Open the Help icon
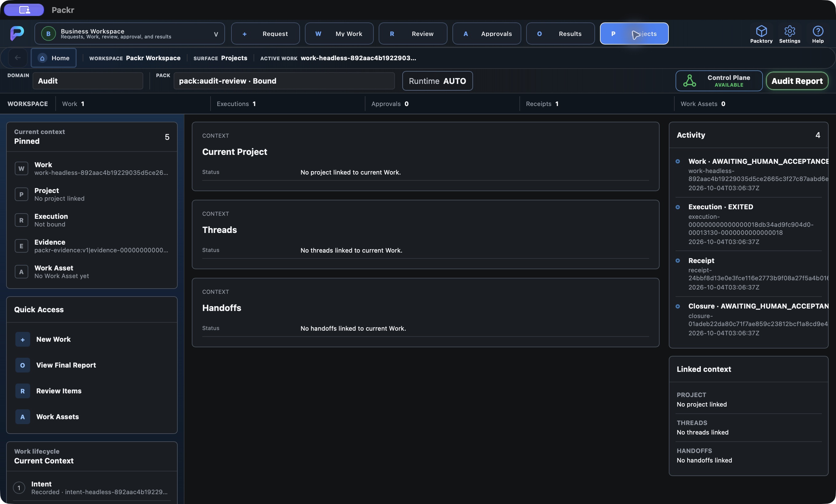Viewport: 836px width, 504px height. (x=818, y=34)
